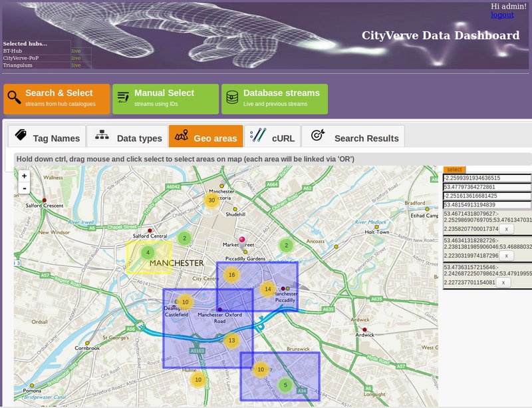Click the Search & Select magnifier icon
Viewport: 532px width, 408px height.
coord(14,98)
